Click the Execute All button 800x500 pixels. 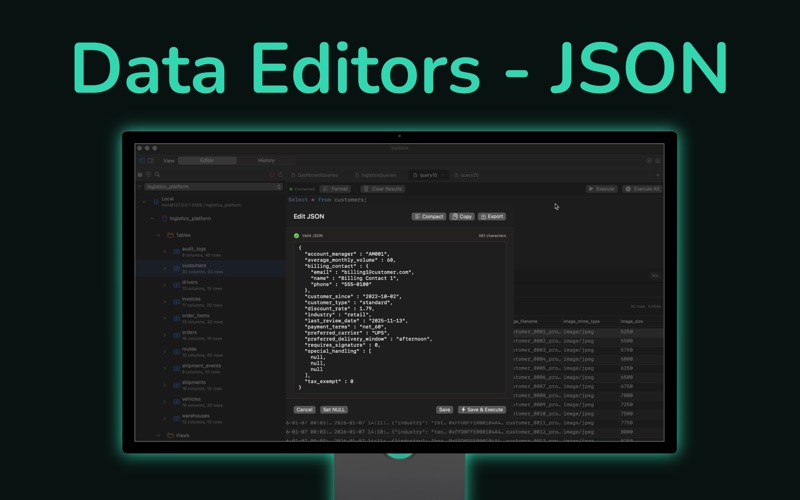coord(642,189)
